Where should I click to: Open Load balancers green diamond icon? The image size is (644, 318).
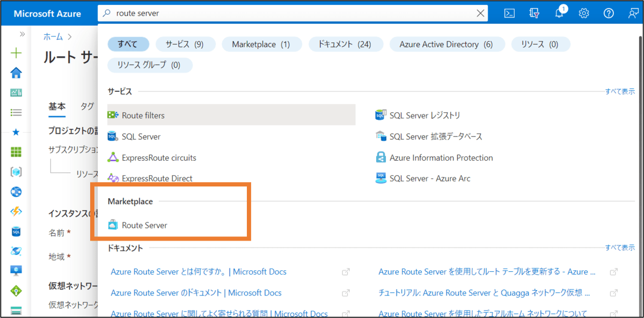(x=16, y=291)
